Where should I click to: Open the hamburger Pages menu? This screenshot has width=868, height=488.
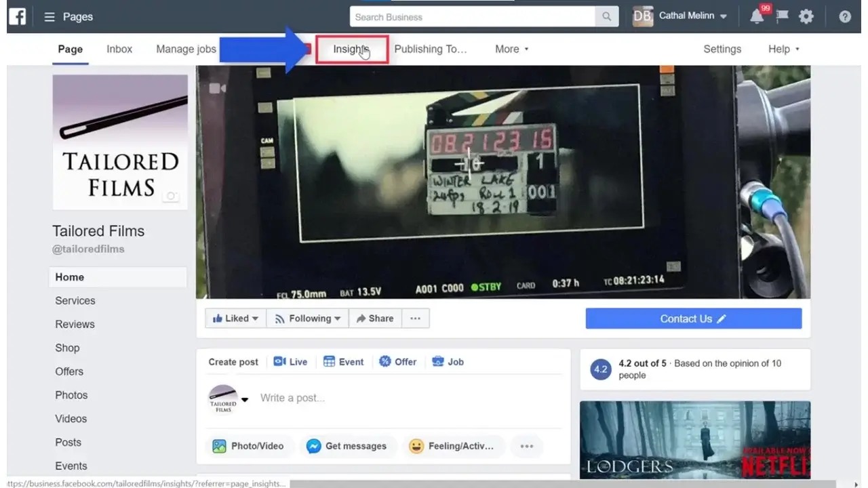point(50,17)
